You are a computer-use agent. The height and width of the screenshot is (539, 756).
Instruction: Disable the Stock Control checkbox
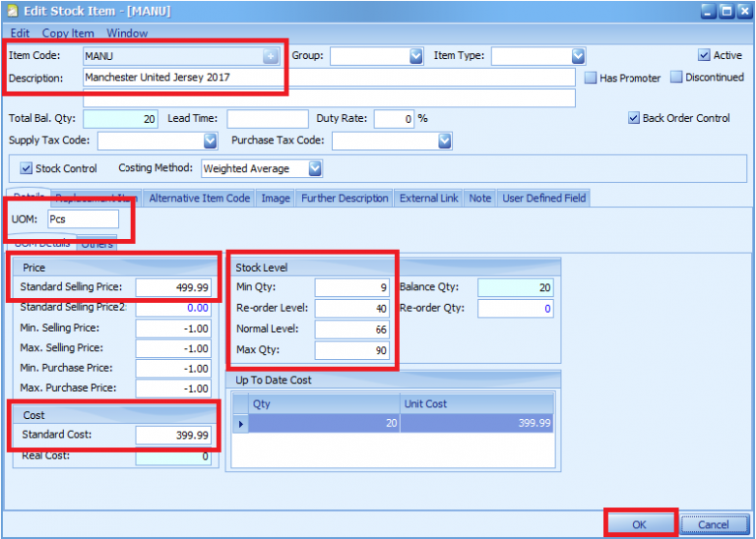[x=26, y=168]
